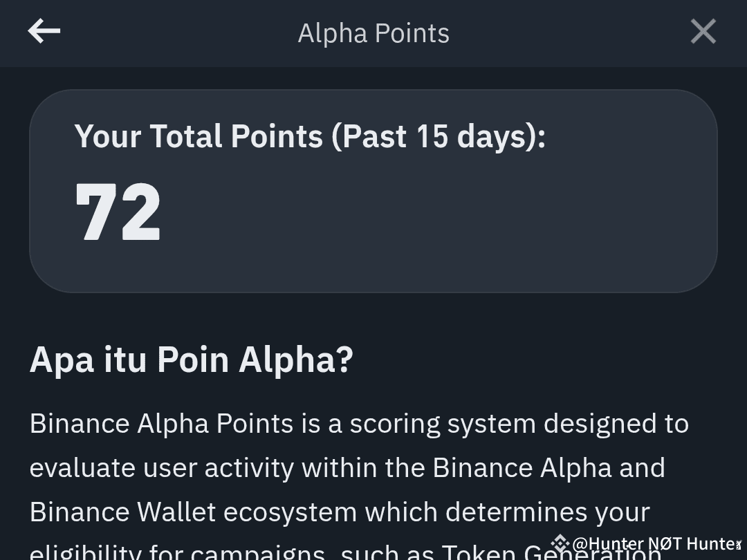Screen dimensions: 747x560
Task: Click the phrase 'scoring system designed to'
Action: click(x=519, y=423)
